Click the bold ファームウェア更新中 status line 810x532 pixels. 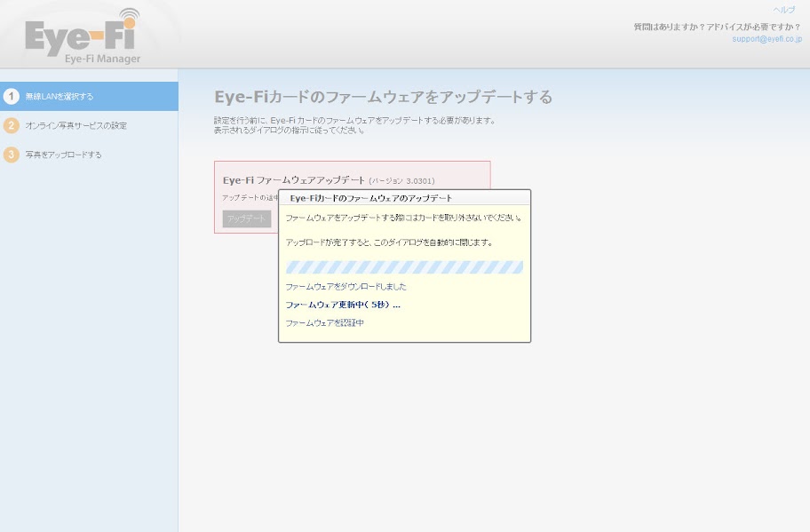click(343, 305)
